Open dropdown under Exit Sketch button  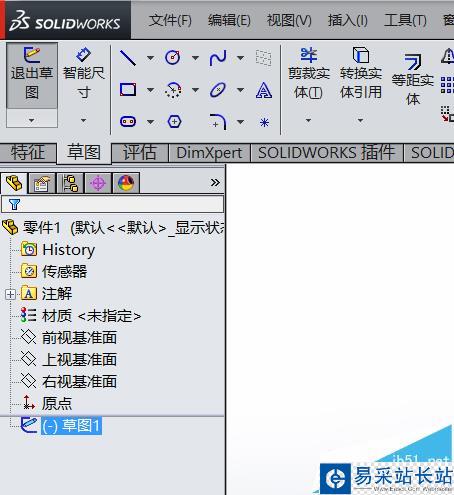[x=32, y=119]
